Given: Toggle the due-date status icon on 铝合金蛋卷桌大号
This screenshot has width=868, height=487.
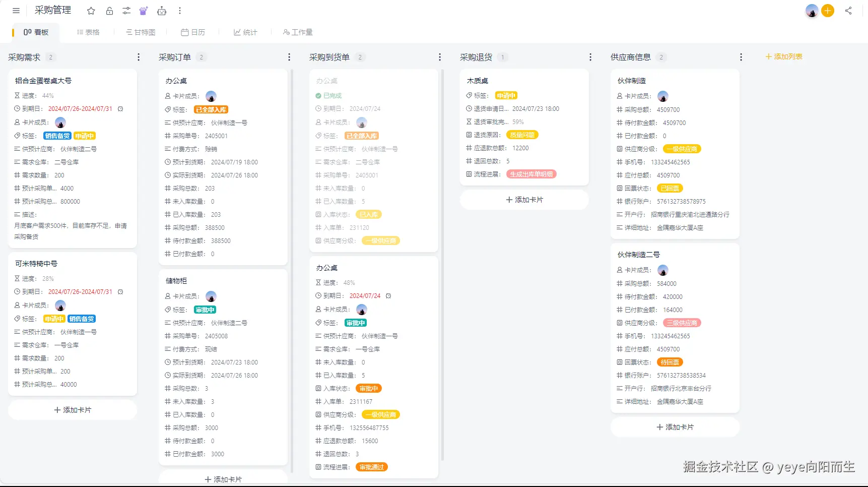Looking at the screenshot, I should coord(120,109).
